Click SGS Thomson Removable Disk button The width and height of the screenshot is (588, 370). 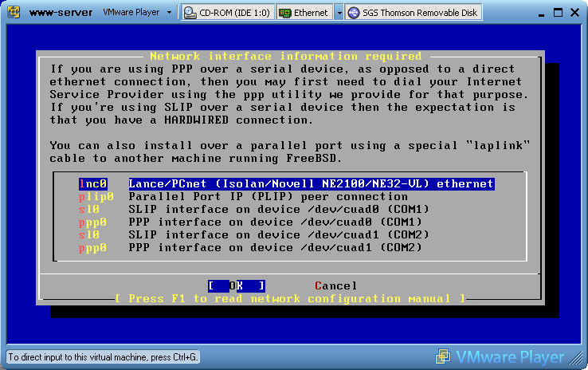(414, 13)
